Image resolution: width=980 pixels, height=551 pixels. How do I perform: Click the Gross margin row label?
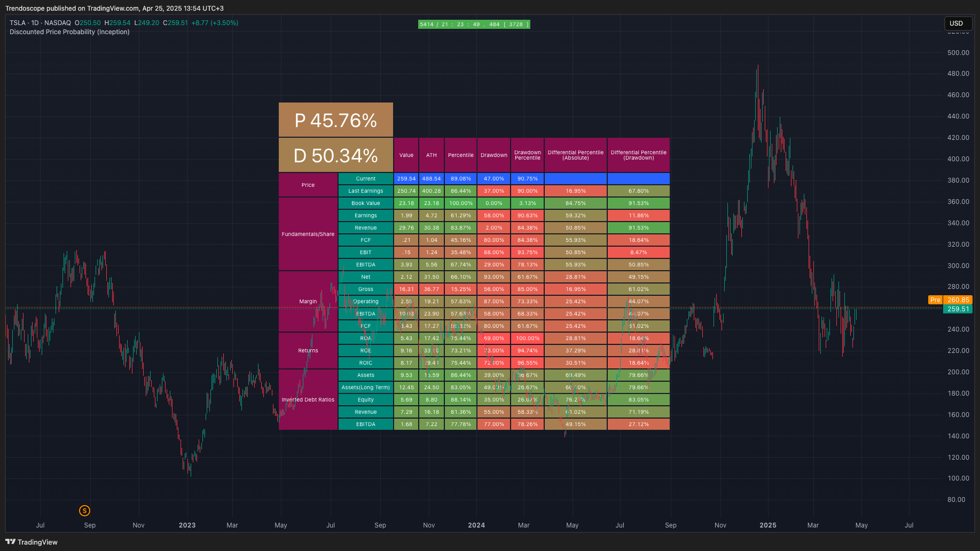366,289
